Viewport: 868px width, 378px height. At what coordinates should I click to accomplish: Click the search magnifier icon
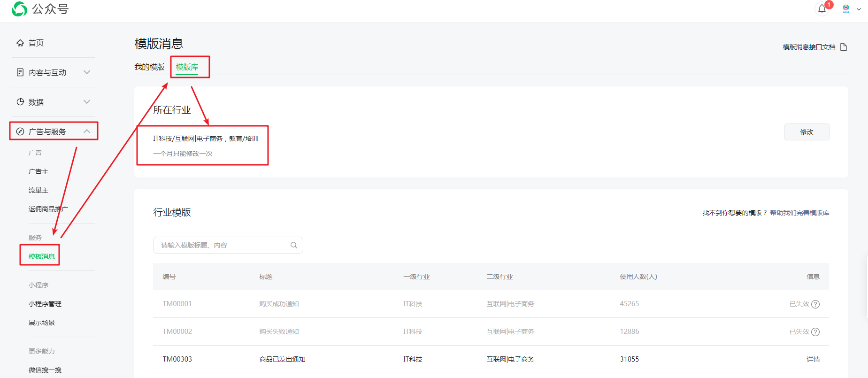pos(294,245)
